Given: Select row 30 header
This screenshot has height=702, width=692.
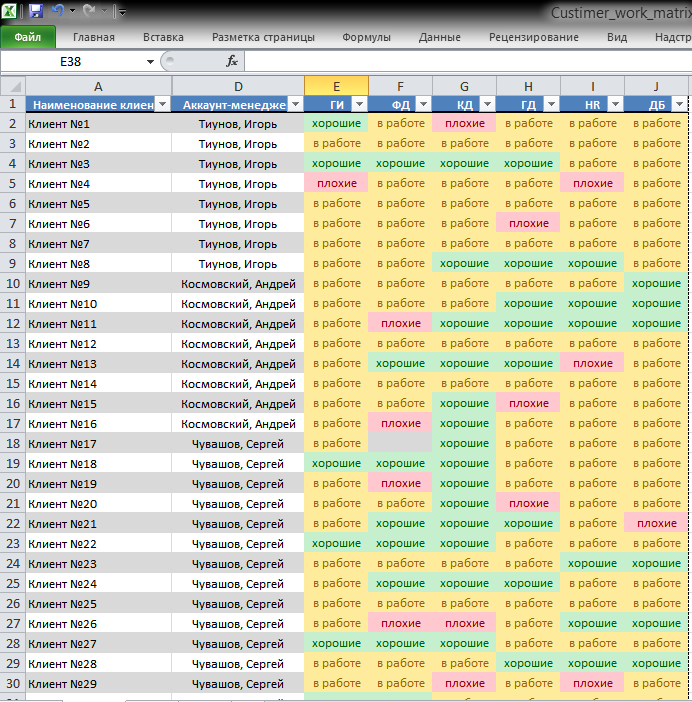Looking at the screenshot, I should click(13, 684).
